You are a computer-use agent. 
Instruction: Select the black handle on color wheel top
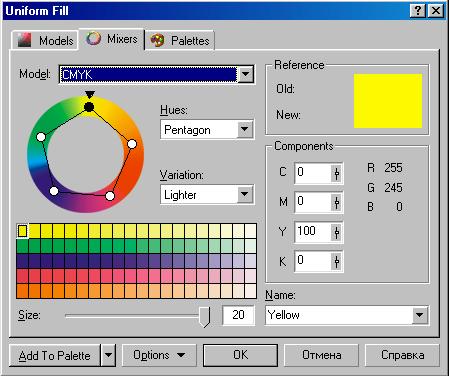point(89,107)
